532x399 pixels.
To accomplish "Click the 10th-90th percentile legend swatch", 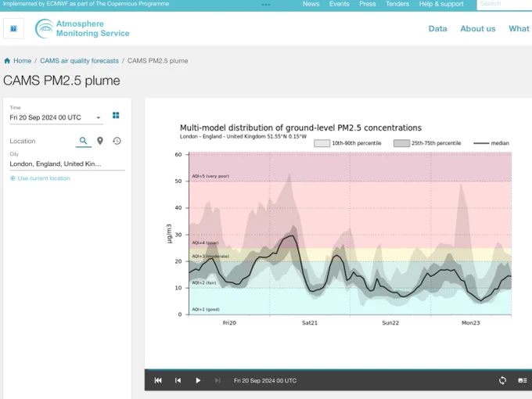I will [x=322, y=143].
